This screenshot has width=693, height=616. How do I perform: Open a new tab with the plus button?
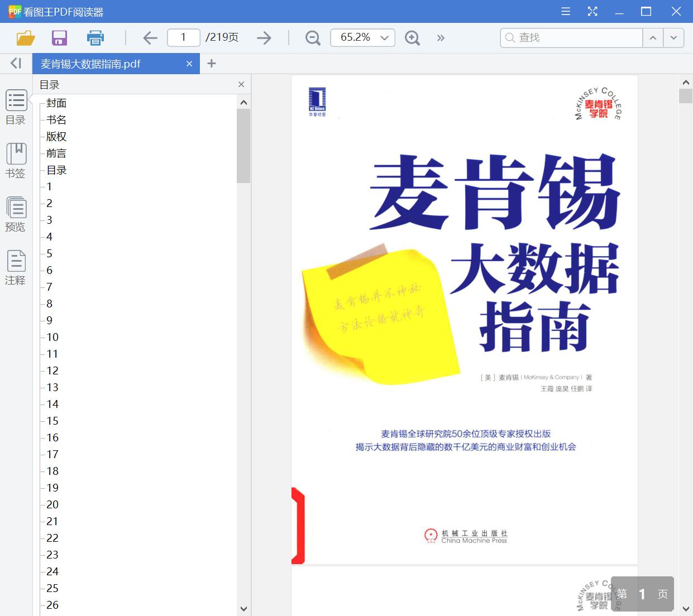click(x=211, y=63)
